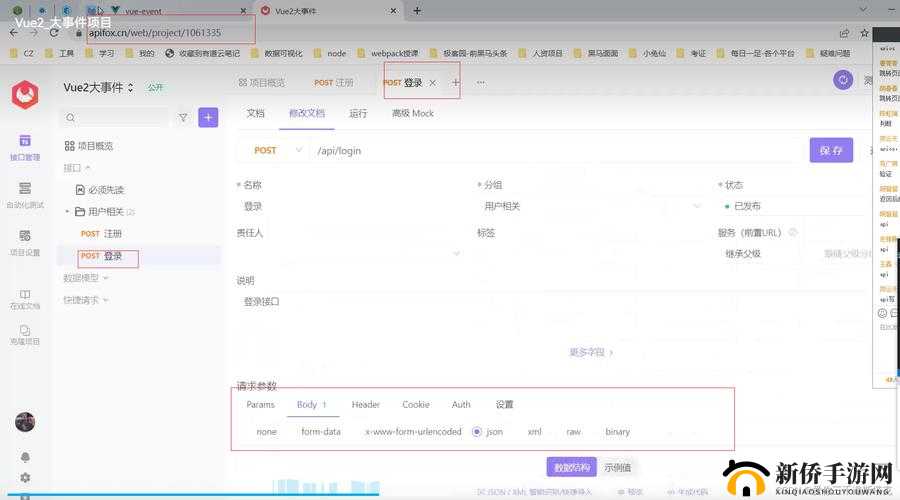Reload the page in browser toolbar
Image resolution: width=900 pixels, height=500 pixels.
(54, 33)
